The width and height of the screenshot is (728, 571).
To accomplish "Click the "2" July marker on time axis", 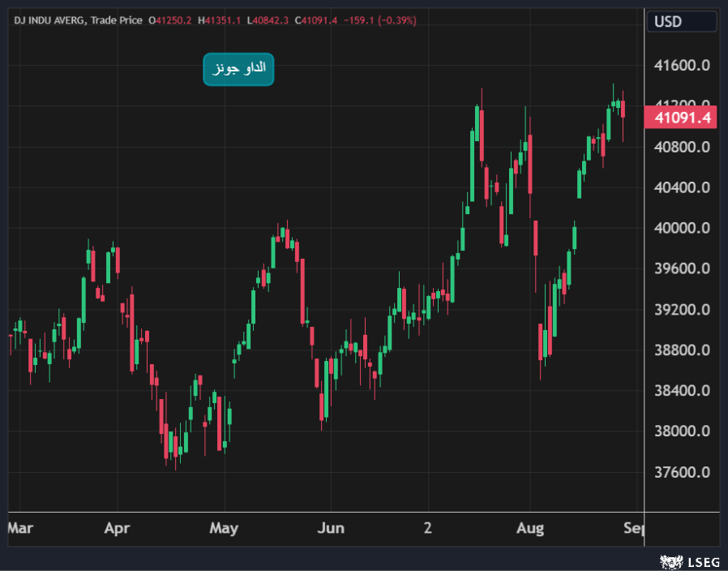I will click(x=428, y=529).
